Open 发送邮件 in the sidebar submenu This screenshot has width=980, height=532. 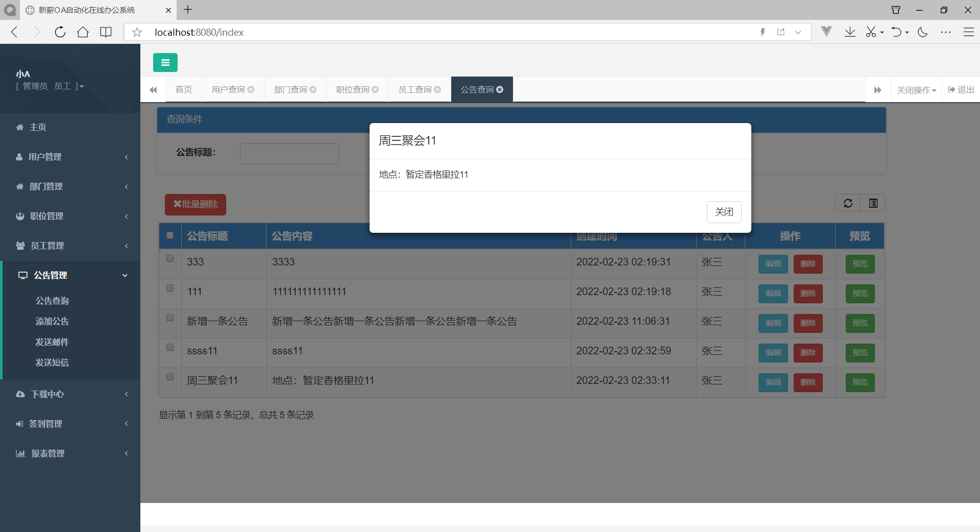52,342
